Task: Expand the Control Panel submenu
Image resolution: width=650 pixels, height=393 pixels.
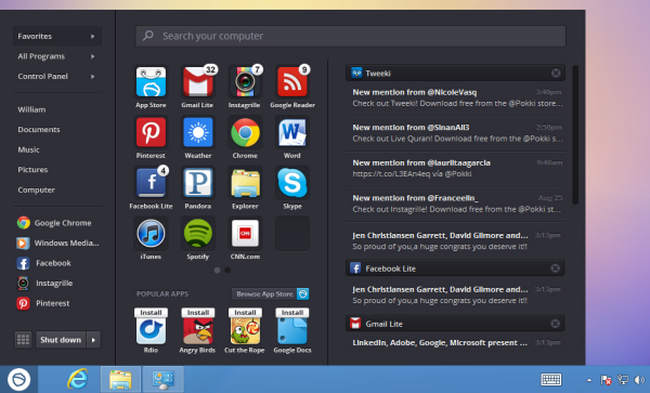Action: [x=57, y=76]
